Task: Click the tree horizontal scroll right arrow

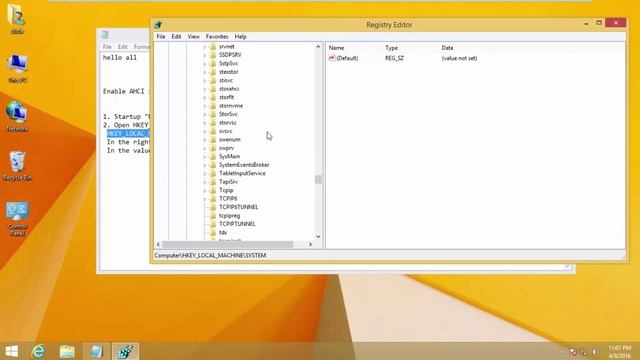Action: coord(310,244)
